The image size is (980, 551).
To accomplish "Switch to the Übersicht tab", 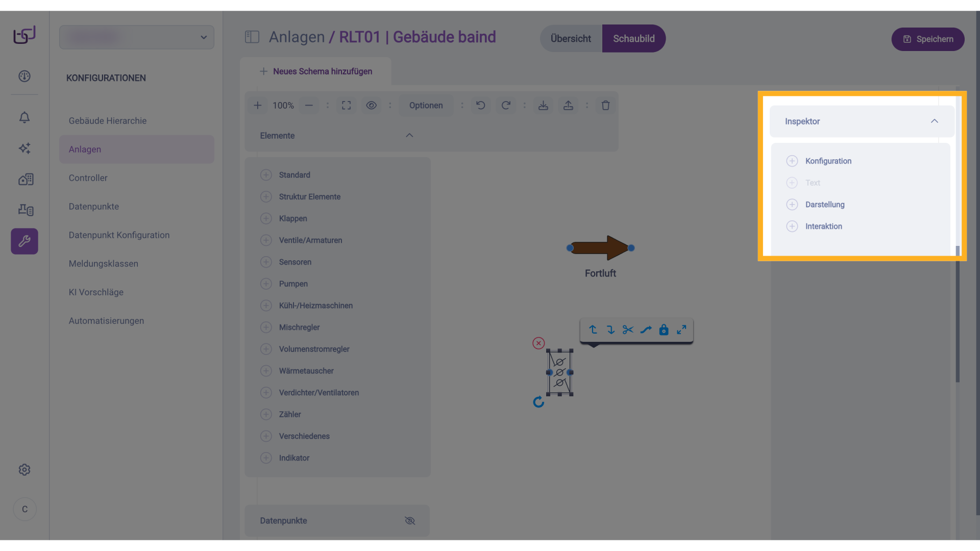I will coord(571,39).
